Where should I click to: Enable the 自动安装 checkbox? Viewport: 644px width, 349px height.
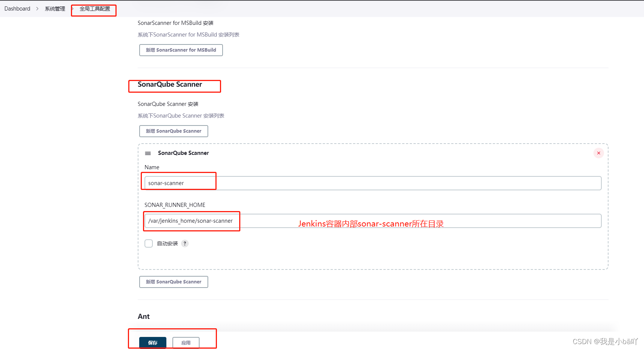pyautogui.click(x=149, y=243)
